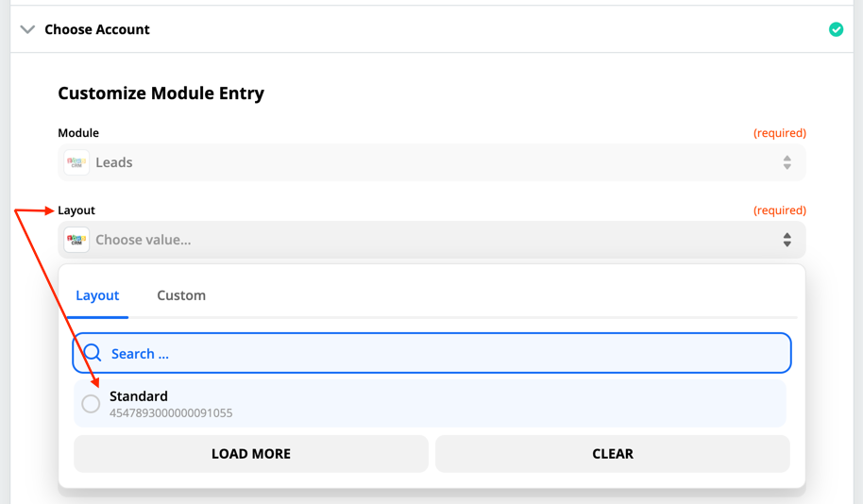Click the magnifier icon in search box
The width and height of the screenshot is (863, 504).
(93, 353)
